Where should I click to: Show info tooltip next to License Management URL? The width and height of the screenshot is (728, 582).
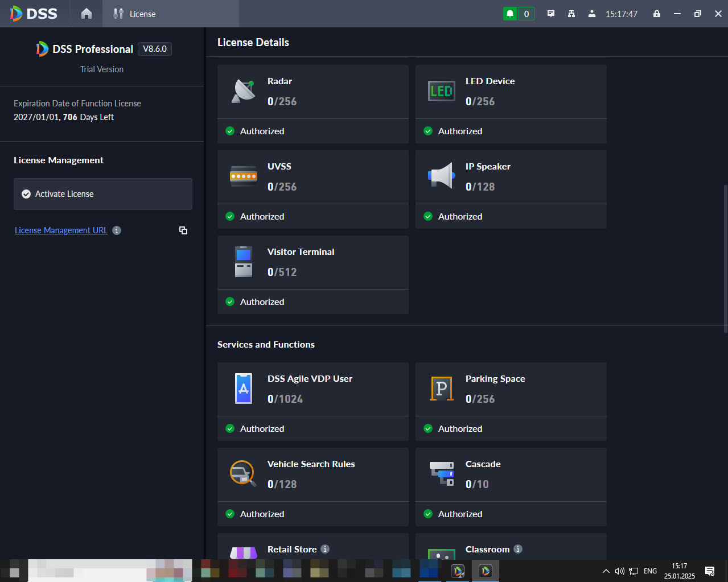tap(117, 230)
